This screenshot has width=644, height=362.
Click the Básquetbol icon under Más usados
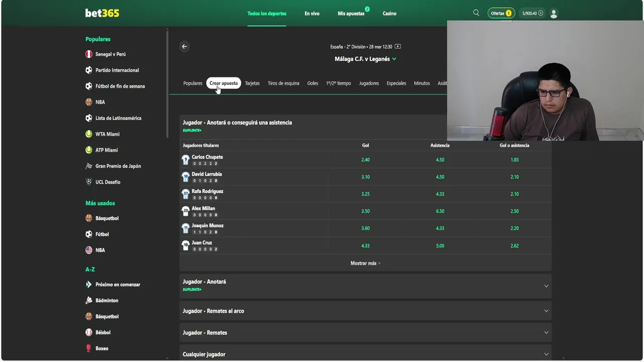[89, 218]
